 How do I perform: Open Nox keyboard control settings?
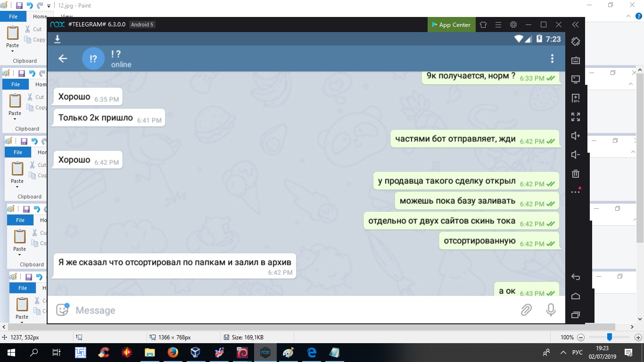575,60
